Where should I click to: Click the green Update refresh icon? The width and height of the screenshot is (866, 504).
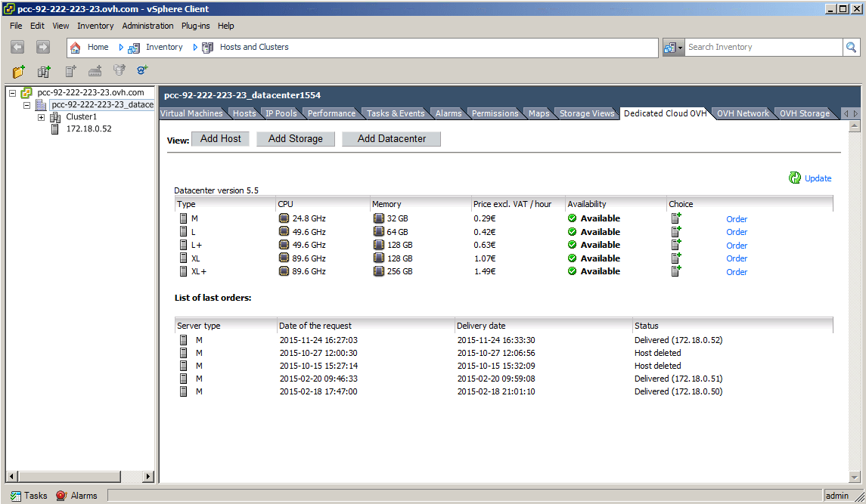pyautogui.click(x=795, y=178)
